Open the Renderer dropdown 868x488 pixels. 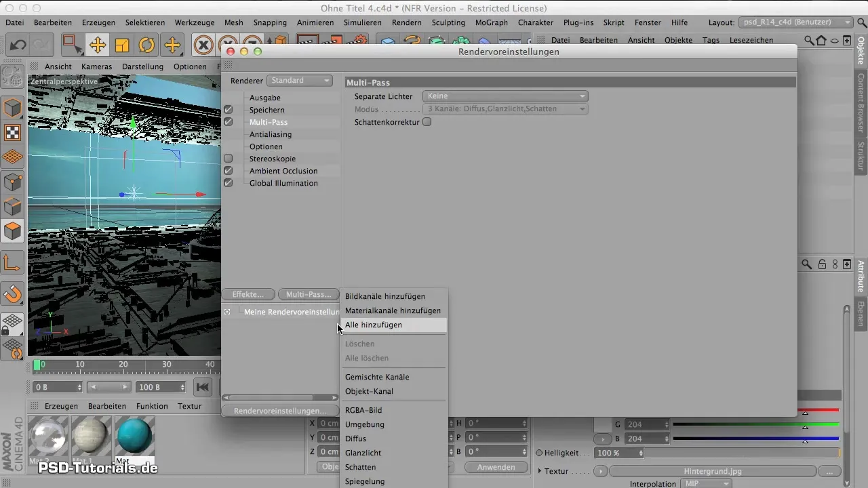300,80
